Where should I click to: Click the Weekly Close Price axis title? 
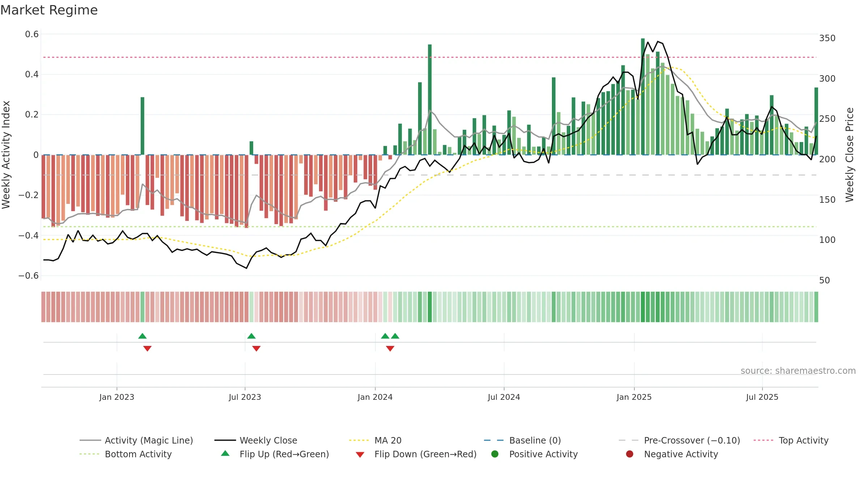click(850, 155)
